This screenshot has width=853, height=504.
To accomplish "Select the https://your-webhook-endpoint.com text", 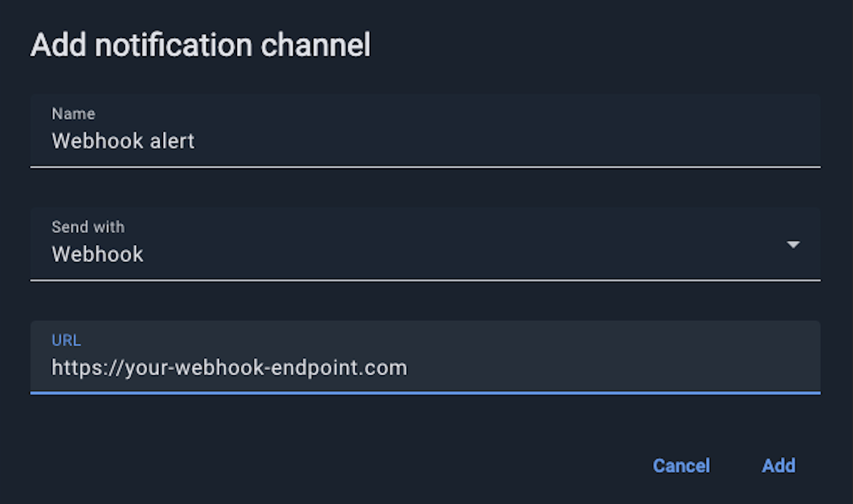I will tap(229, 368).
